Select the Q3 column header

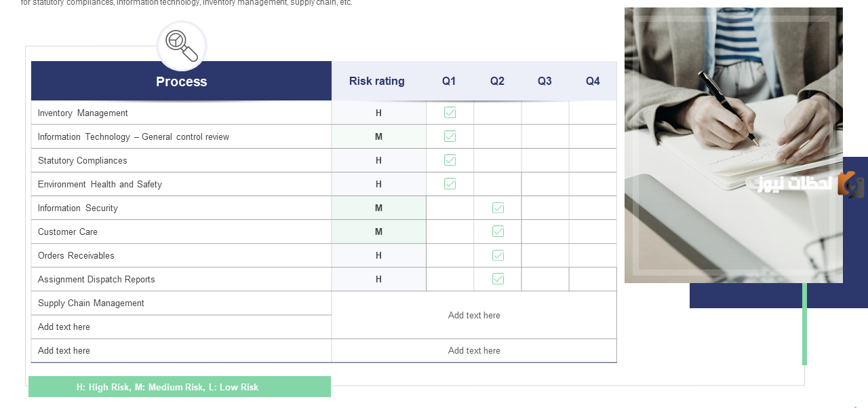tap(545, 81)
